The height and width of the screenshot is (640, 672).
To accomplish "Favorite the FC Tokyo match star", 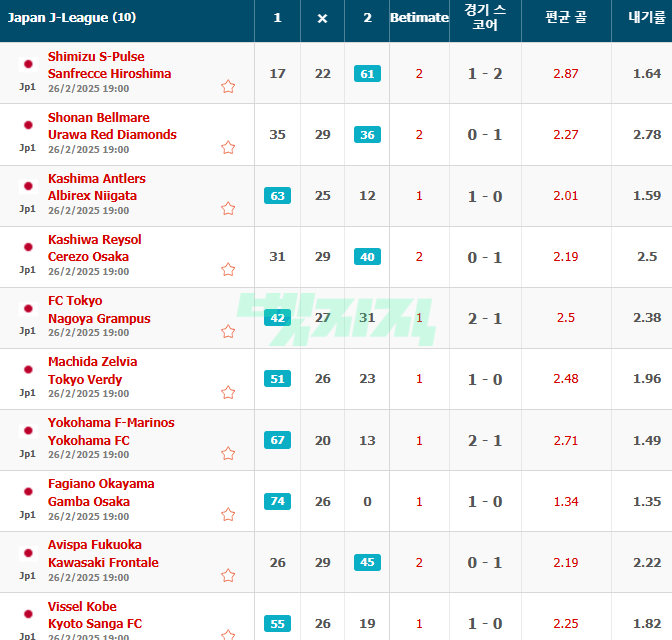I will 228,331.
